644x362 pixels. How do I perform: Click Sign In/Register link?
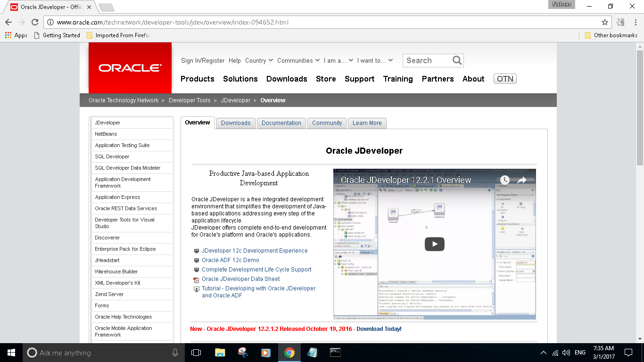pos(203,60)
